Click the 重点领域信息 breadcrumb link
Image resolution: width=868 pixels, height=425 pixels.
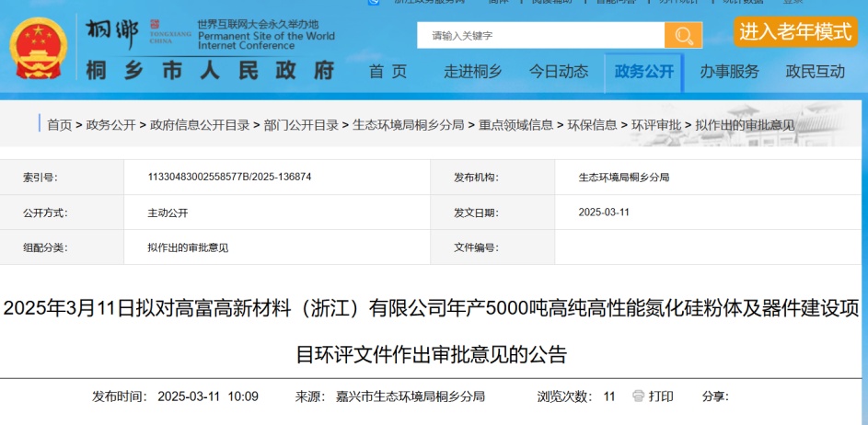coord(515,125)
